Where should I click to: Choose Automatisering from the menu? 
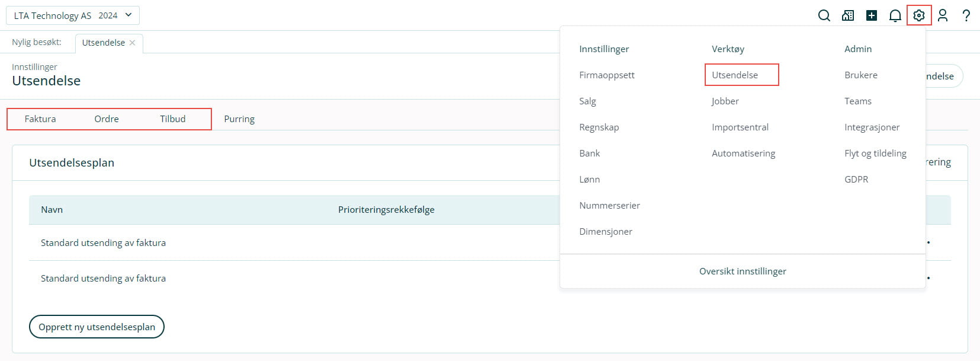point(743,153)
